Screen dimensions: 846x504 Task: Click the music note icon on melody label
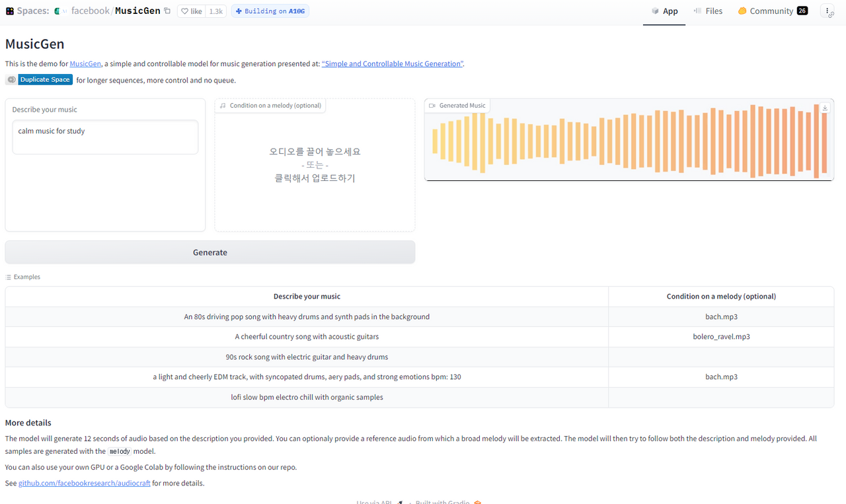point(223,106)
